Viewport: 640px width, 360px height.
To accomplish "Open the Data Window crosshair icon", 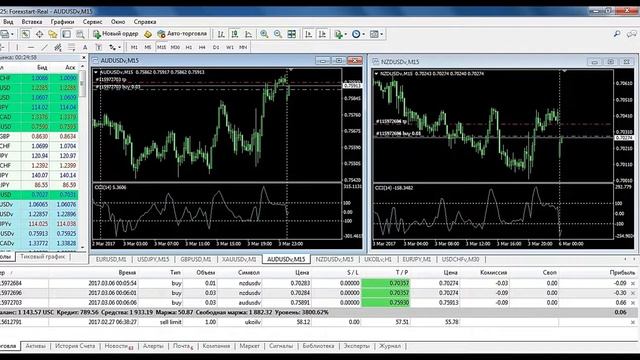I will pyautogui.click(x=39, y=34).
